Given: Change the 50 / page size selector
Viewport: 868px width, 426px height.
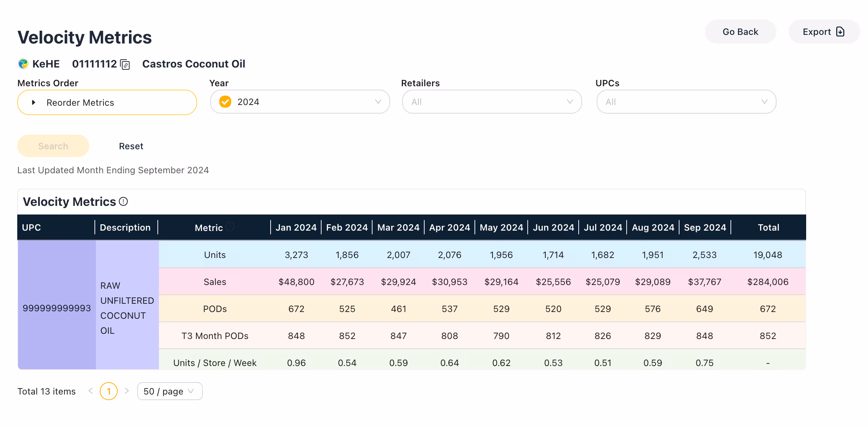Looking at the screenshot, I should pos(169,391).
